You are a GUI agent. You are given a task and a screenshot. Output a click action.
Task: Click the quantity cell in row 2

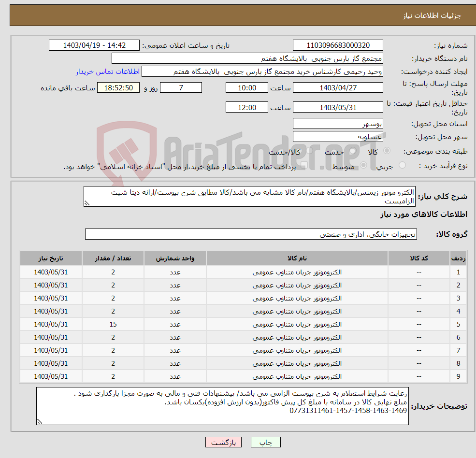(x=113, y=286)
